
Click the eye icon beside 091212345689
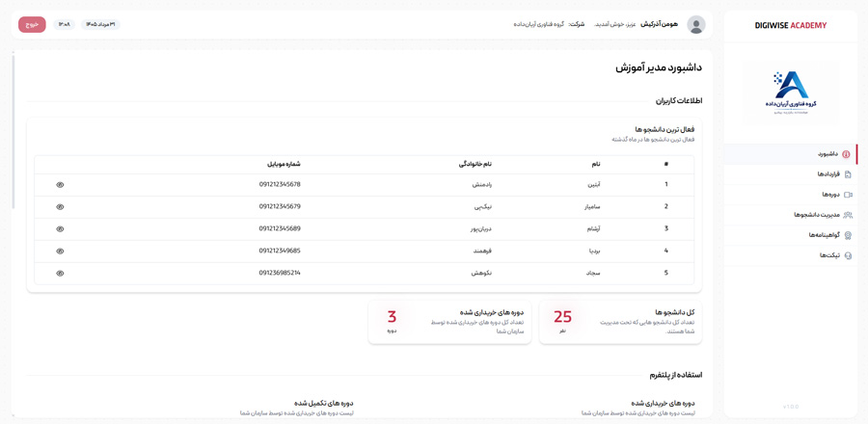click(60, 228)
